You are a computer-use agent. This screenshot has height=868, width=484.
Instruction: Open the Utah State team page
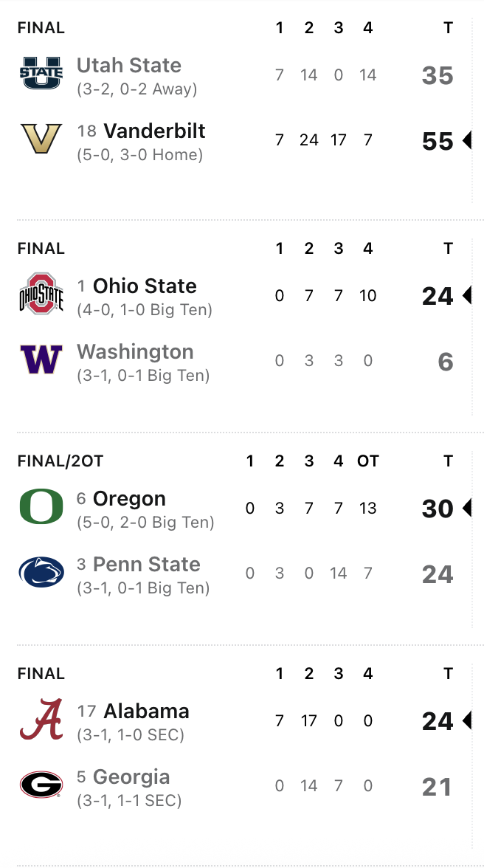(129, 66)
